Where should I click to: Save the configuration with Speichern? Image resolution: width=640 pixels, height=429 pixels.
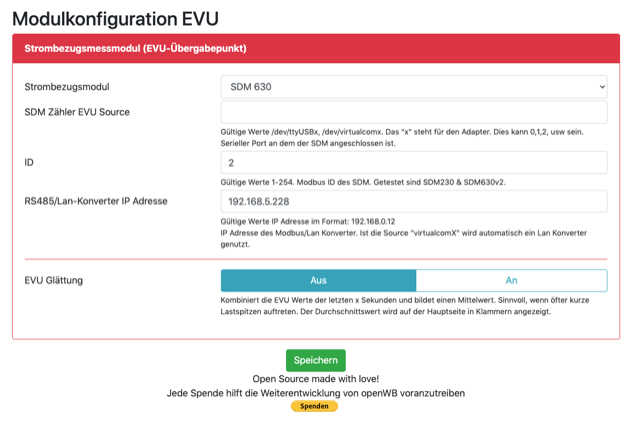click(315, 360)
